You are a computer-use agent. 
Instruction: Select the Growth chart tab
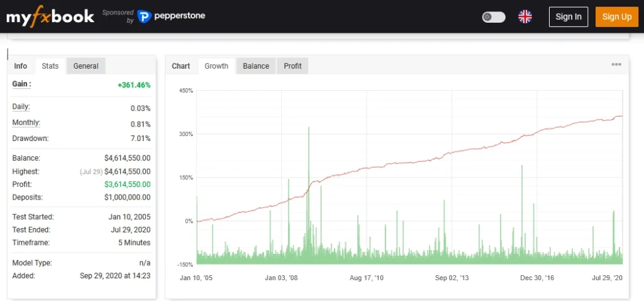(x=216, y=66)
